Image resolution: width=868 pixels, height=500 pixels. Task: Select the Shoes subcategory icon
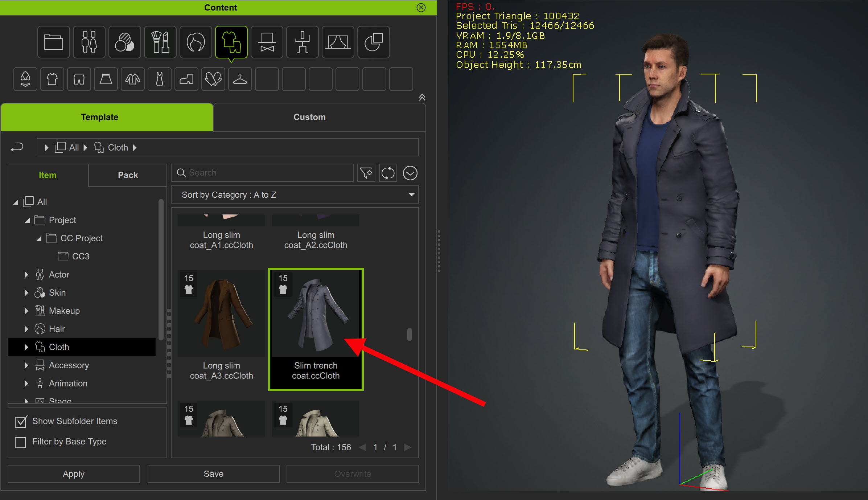tap(186, 79)
